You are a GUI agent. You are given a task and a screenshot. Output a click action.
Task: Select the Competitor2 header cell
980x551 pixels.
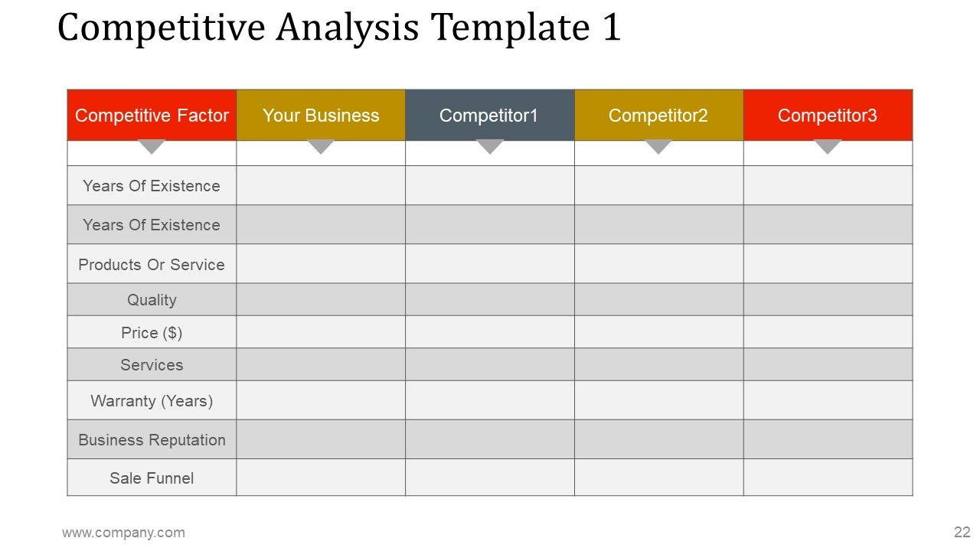click(658, 116)
